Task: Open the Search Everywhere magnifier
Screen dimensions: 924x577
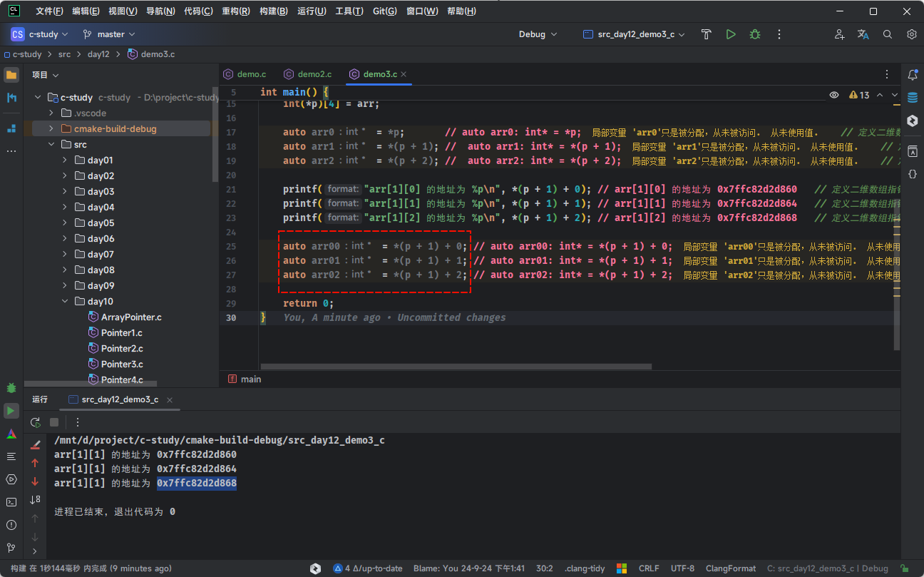Action: [888, 34]
